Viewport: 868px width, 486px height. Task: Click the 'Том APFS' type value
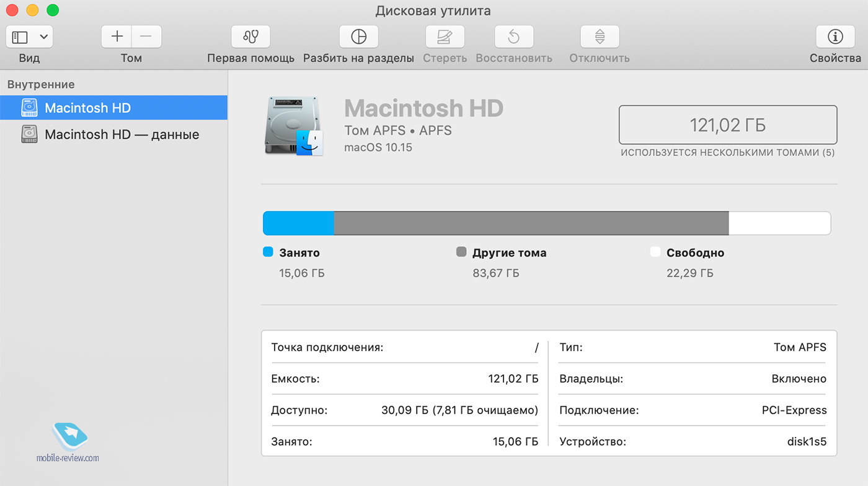[x=800, y=347]
